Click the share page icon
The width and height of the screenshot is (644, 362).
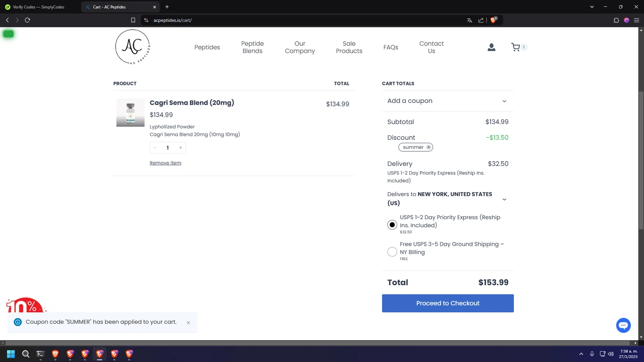point(481,20)
